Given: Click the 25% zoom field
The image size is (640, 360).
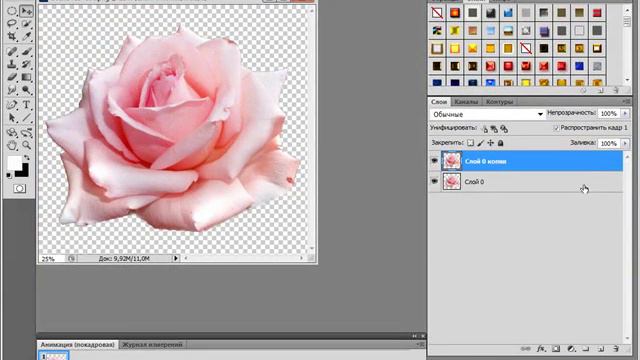Looking at the screenshot, I should coord(51,258).
